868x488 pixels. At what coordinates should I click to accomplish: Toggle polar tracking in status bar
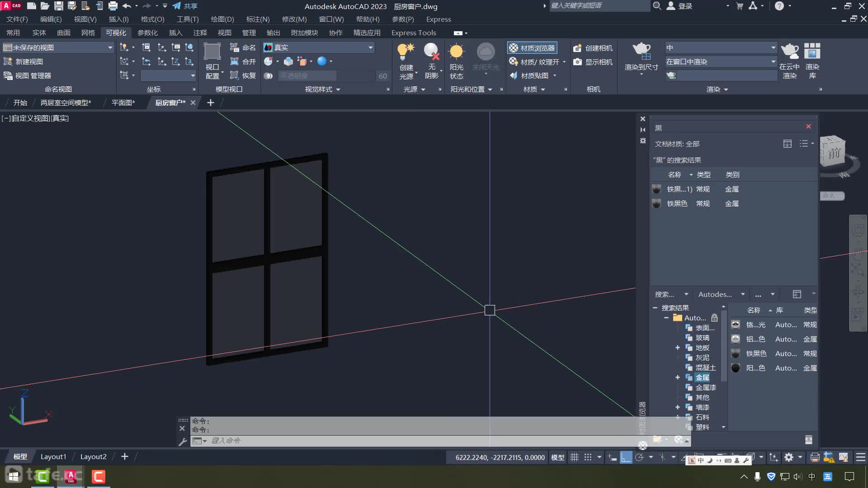click(x=639, y=457)
